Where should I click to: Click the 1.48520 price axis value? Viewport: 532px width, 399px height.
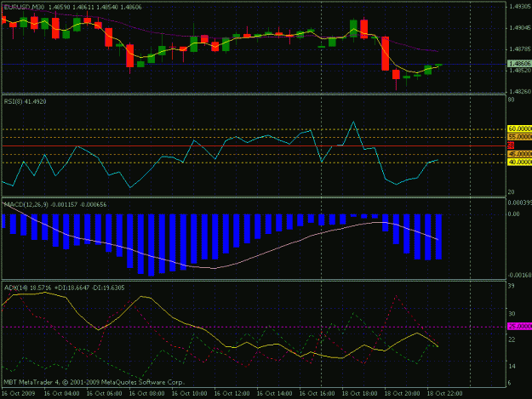(520, 71)
